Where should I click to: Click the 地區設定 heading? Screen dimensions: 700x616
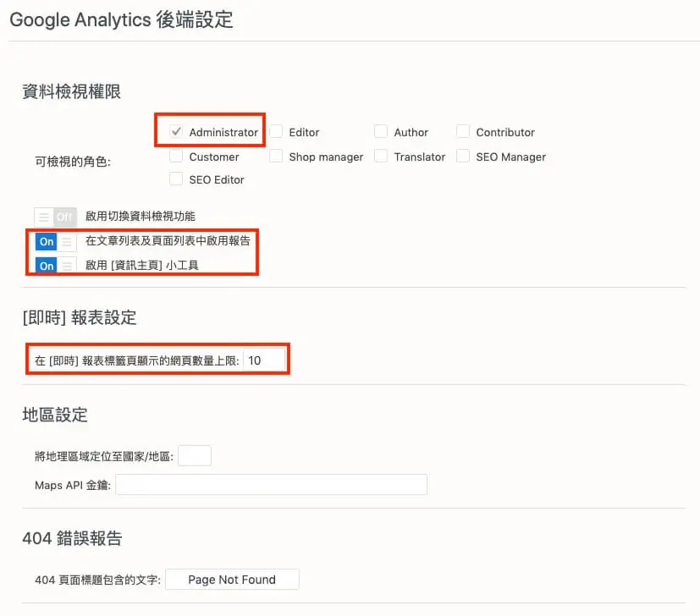tap(55, 415)
